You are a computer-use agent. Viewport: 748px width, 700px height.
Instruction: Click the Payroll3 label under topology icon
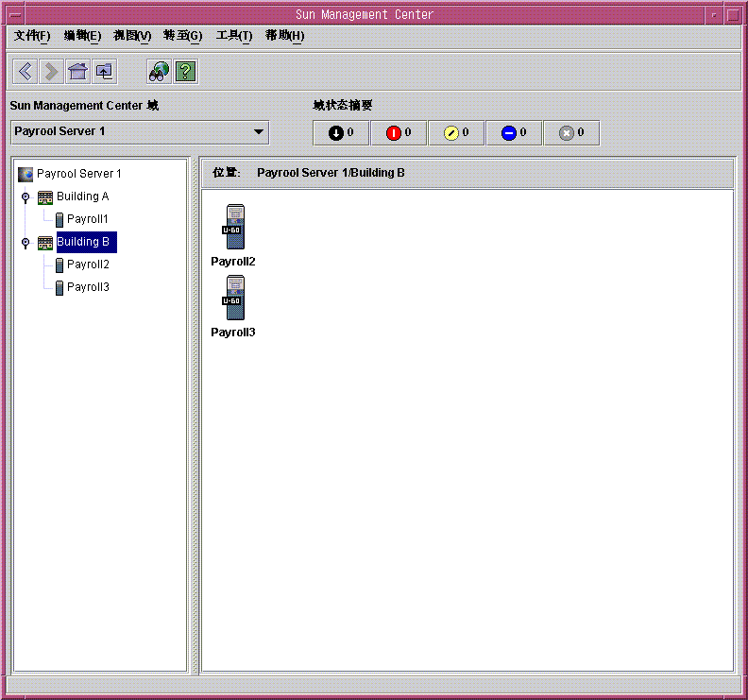[232, 333]
